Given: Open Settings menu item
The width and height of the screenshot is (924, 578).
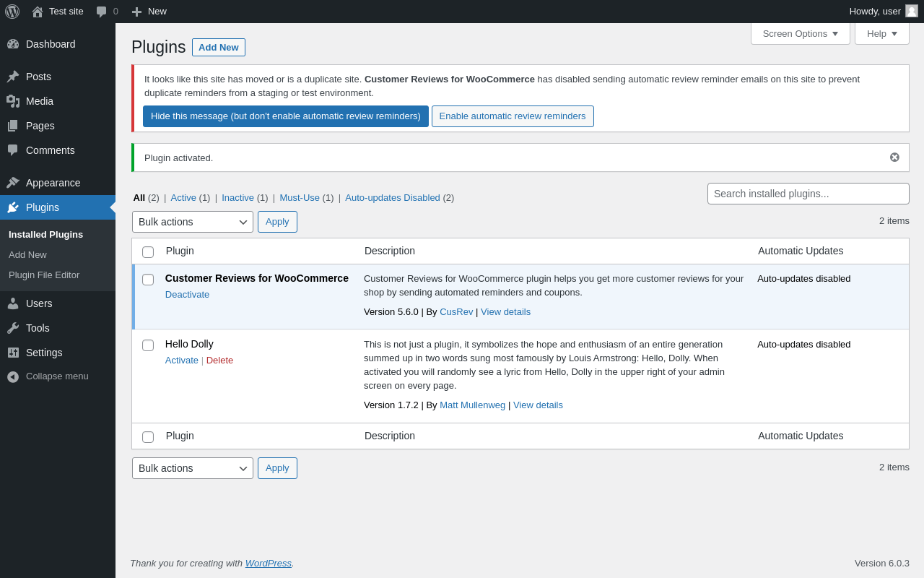Looking at the screenshot, I should click(x=58, y=353).
